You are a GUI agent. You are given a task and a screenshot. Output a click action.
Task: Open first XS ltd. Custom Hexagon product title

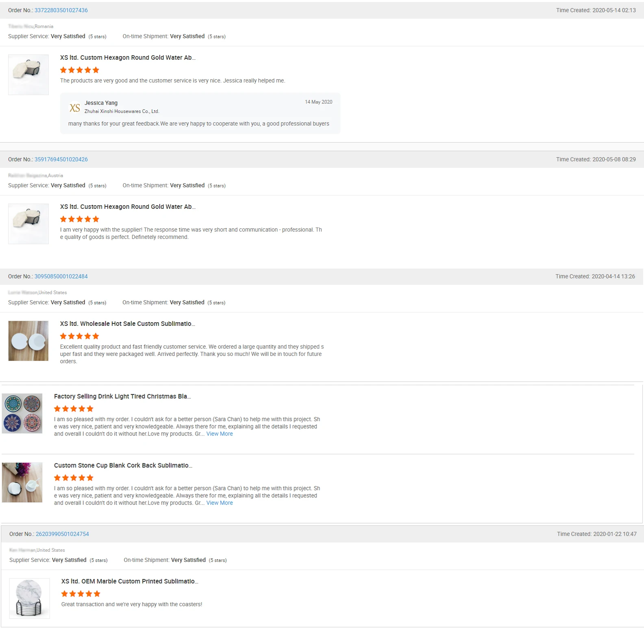(x=128, y=58)
